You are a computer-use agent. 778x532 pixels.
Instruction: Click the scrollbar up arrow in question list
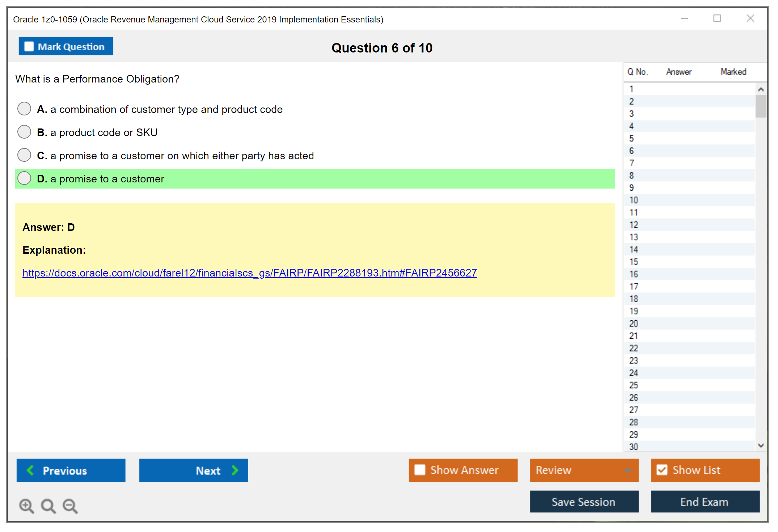[x=761, y=89]
